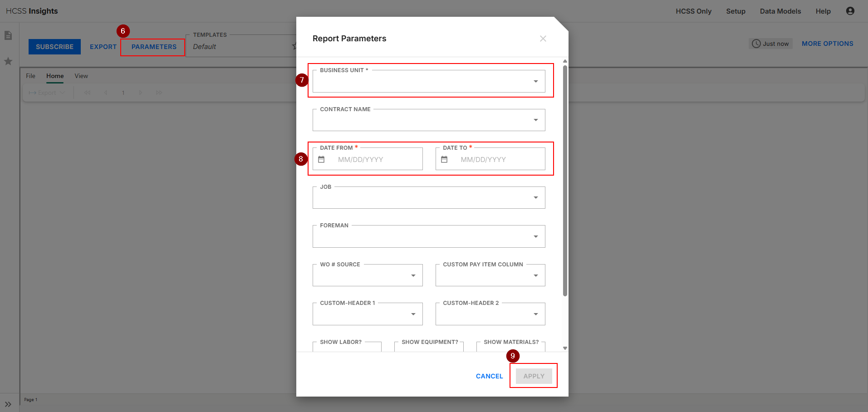The image size is (868, 412).
Task: Click the Date From calendar icon
Action: (x=321, y=159)
